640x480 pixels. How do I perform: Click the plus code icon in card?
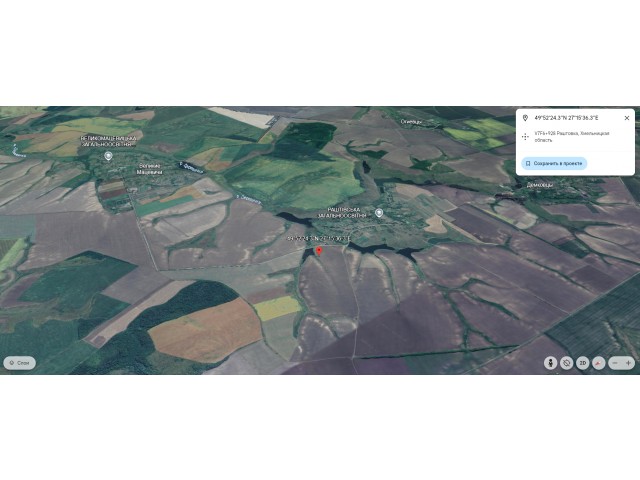pyautogui.click(x=525, y=137)
